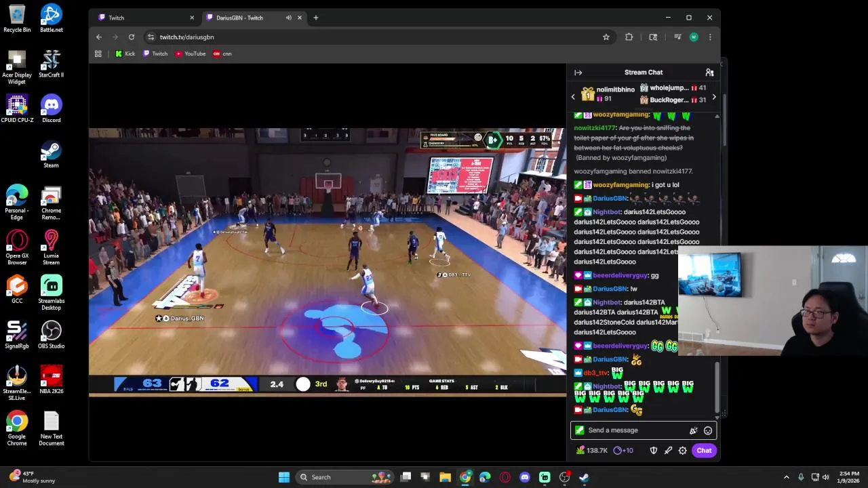Open File Explorer from taskbar
The height and width of the screenshot is (488, 868).
(x=445, y=477)
